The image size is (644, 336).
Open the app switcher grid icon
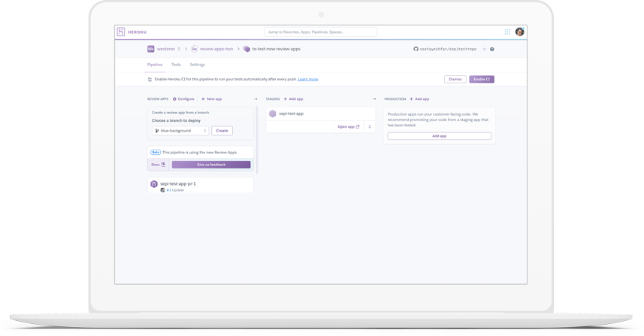[507, 32]
